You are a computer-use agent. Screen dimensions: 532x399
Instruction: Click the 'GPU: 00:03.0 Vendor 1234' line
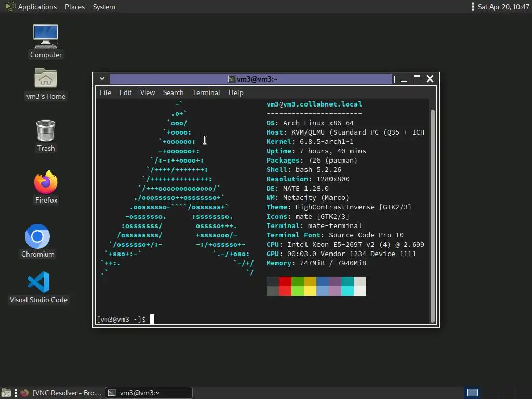pyautogui.click(x=341, y=254)
